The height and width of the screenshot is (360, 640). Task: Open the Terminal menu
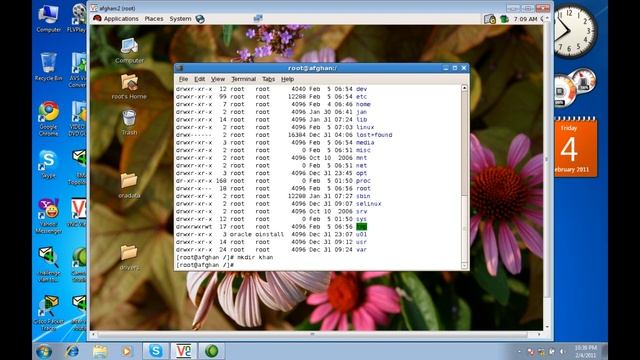coord(243,79)
